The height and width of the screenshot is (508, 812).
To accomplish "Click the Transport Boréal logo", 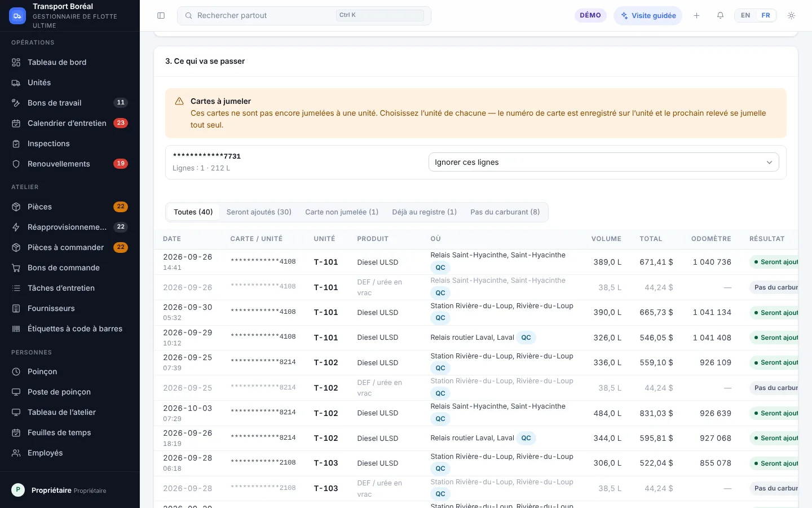I will click(17, 16).
